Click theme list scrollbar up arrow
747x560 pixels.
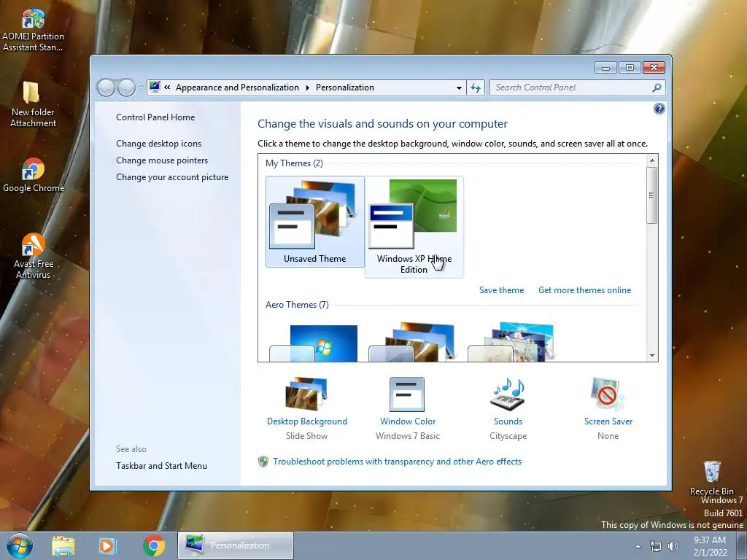point(652,160)
